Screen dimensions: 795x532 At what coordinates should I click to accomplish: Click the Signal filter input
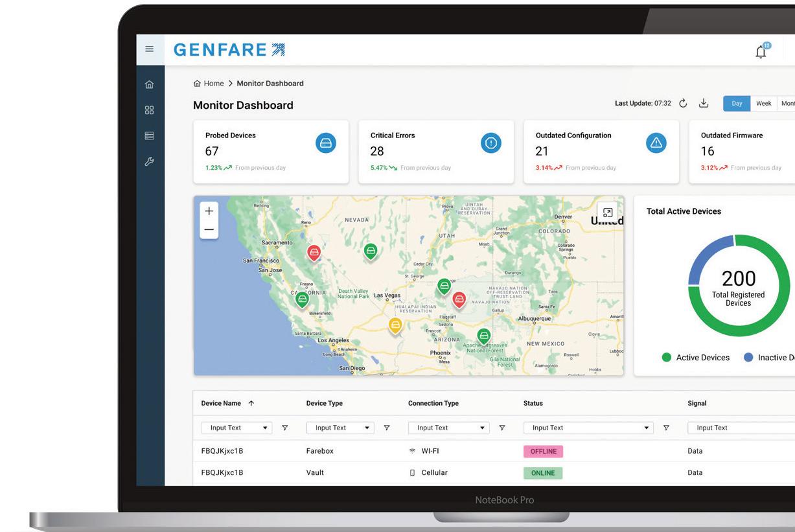coord(741,428)
